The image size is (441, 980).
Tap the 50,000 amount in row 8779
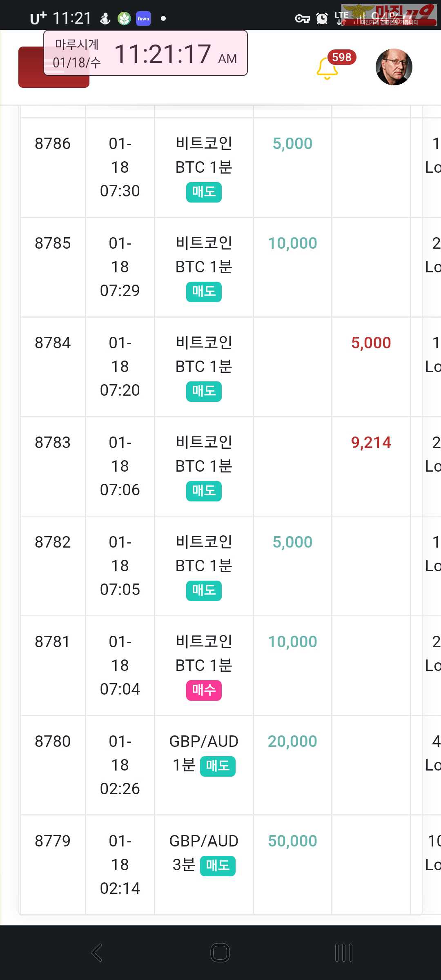point(292,841)
